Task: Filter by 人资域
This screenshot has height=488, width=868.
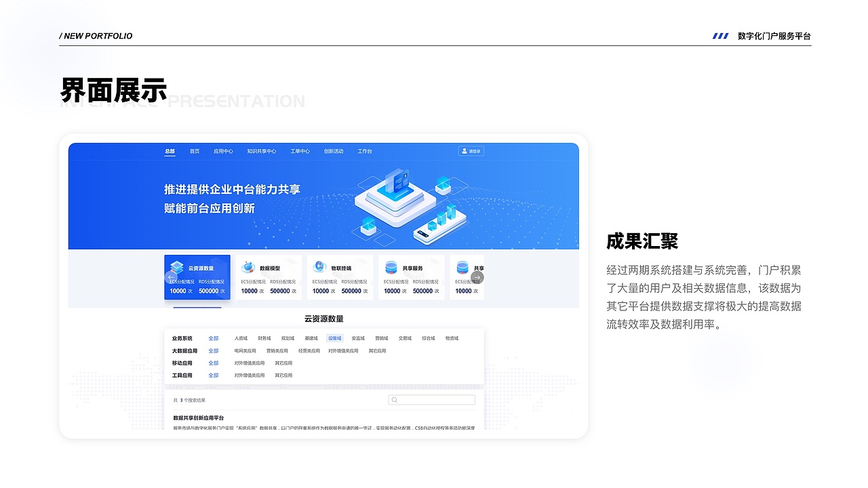Action: coord(241,338)
